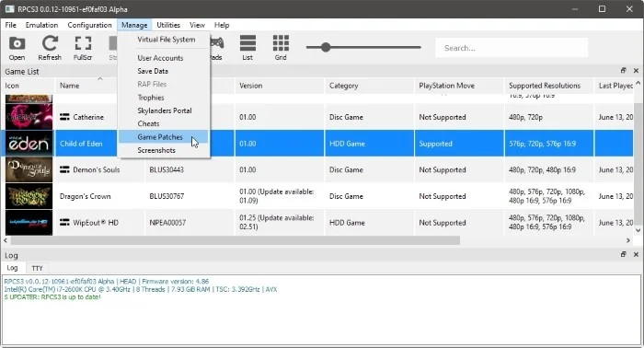The height and width of the screenshot is (348, 644).
Task: Click serial BLUS30443 cell
Action: click(167, 169)
